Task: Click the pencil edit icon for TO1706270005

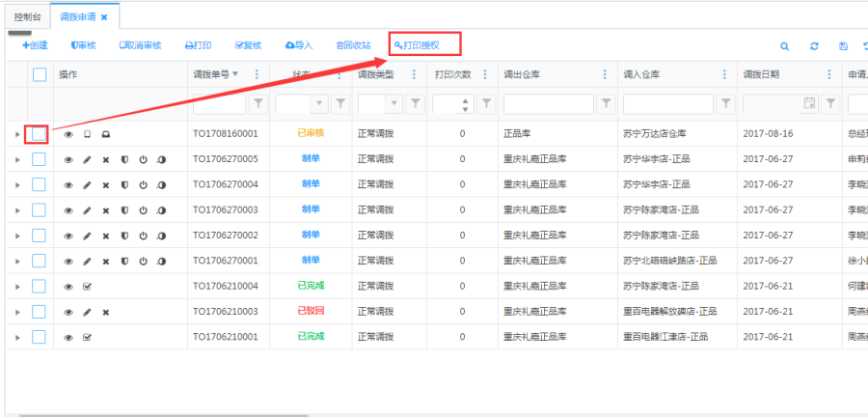Action: point(87,159)
